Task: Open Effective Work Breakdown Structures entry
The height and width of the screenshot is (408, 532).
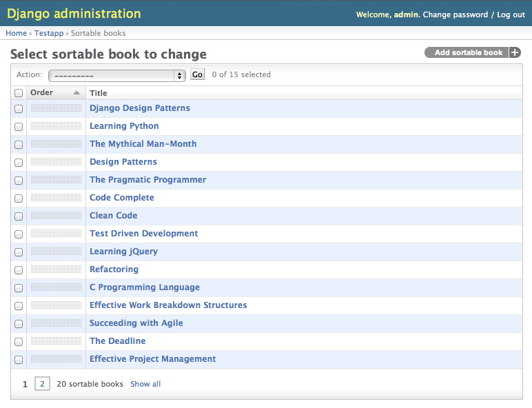Action: [168, 305]
